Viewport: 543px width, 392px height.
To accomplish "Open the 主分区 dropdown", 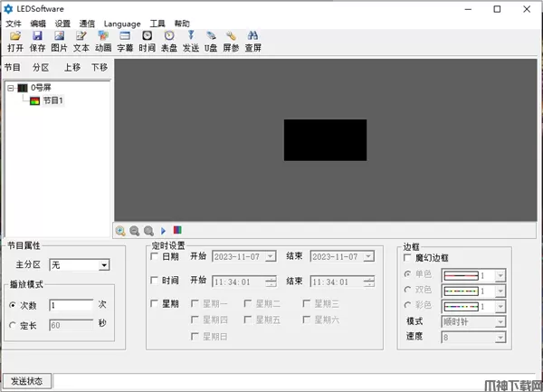I will [x=104, y=265].
